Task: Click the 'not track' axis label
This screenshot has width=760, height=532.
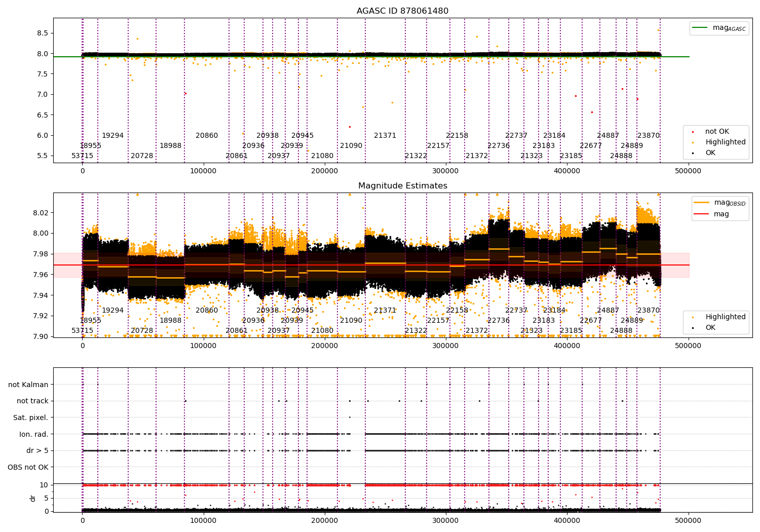Action: [32, 401]
